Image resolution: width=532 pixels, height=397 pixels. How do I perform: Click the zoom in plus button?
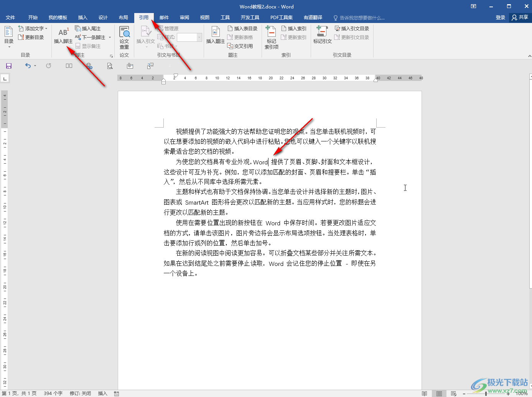pyautogui.click(x=508, y=394)
